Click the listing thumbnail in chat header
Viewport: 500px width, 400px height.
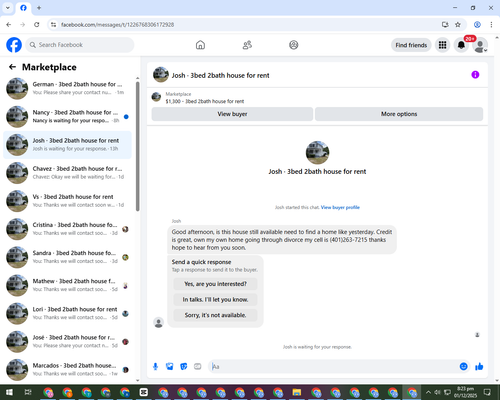161,75
